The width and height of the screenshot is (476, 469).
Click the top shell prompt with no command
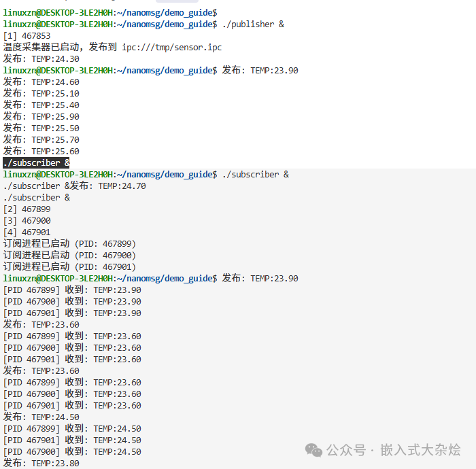(x=110, y=13)
